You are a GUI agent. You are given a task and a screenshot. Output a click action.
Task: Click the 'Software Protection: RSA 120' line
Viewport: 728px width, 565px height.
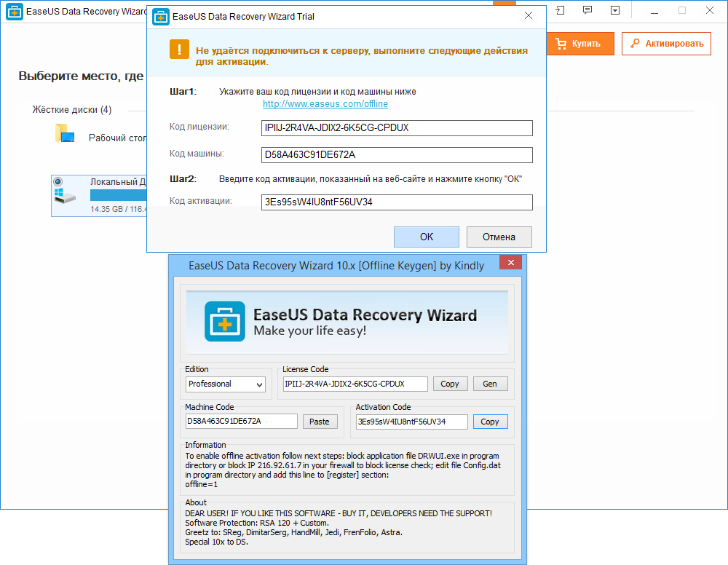257,523
